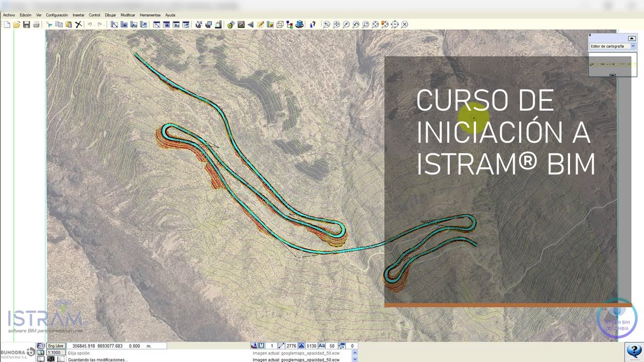The width and height of the screenshot is (644, 362).
Task: Click the 'Elija opción' prompt text
Action: coord(78,353)
